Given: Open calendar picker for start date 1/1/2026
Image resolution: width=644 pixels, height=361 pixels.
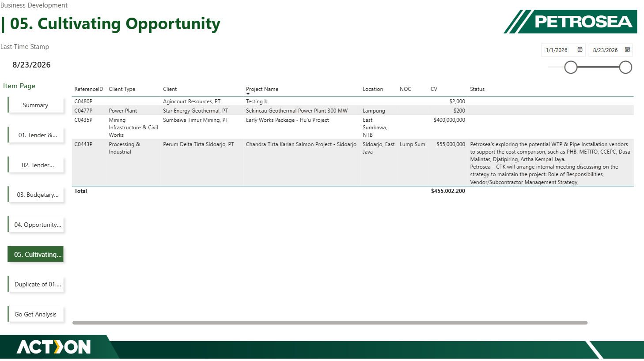Looking at the screenshot, I should click(x=580, y=50).
